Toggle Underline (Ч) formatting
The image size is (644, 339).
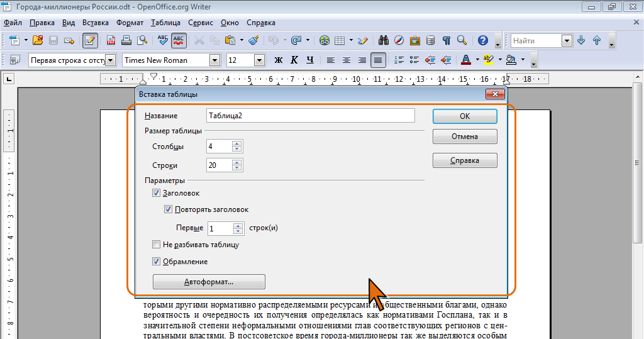310,60
